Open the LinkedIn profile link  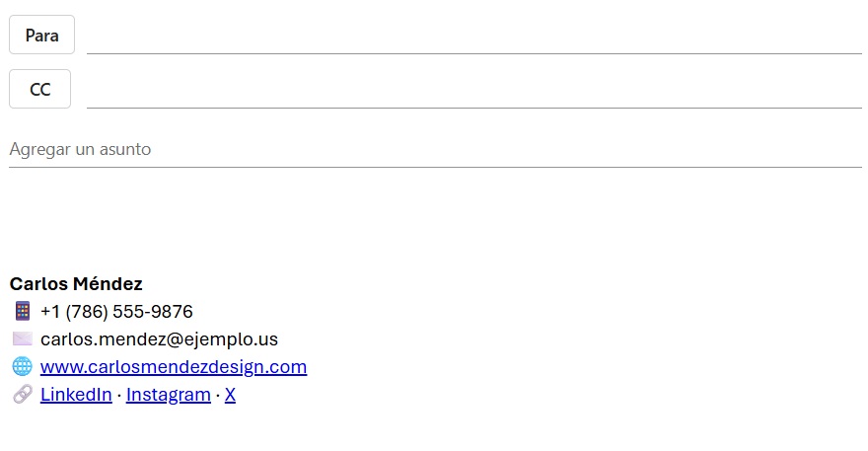[x=76, y=395]
